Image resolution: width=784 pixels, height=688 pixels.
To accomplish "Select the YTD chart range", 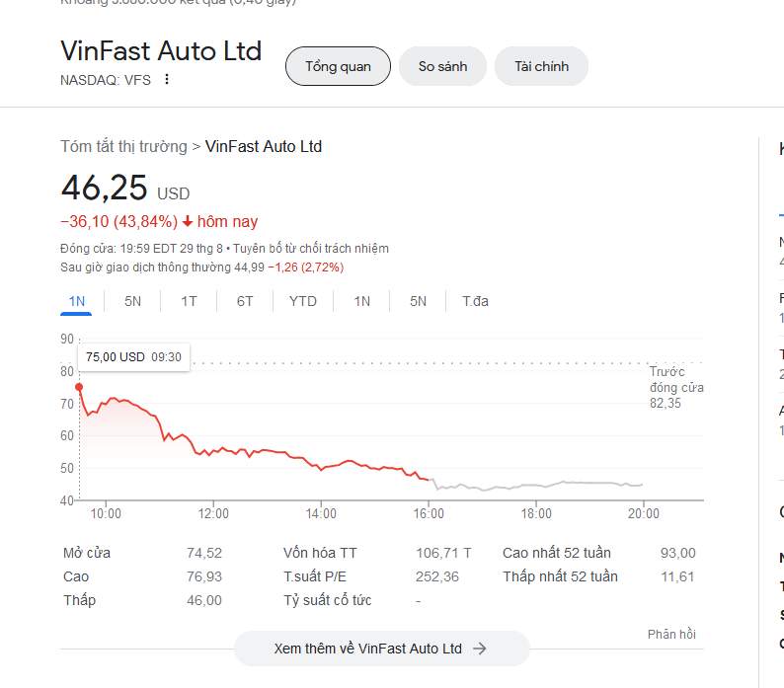I will click(302, 301).
